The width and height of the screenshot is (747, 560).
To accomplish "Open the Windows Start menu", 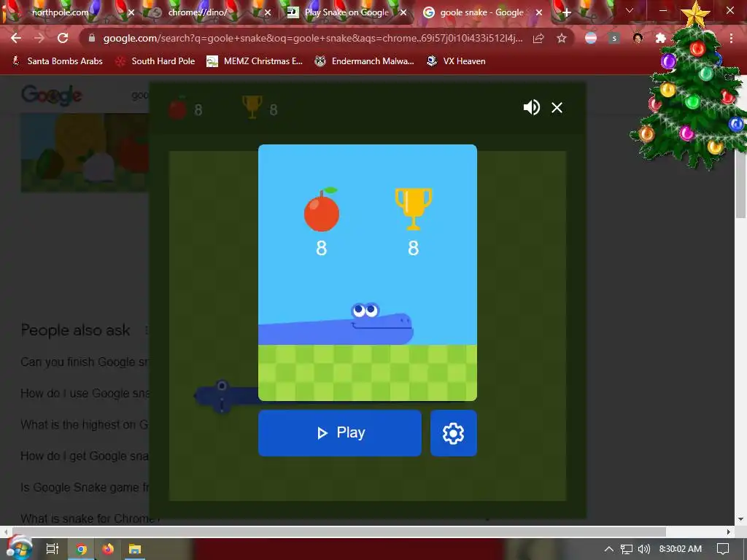I will [18, 548].
